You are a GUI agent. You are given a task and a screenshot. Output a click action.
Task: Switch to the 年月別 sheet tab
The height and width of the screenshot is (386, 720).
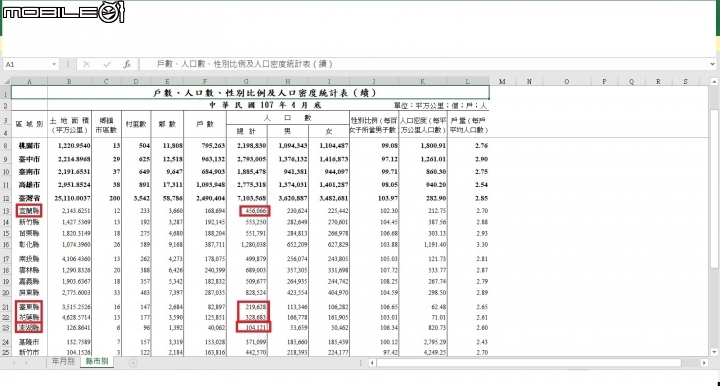tap(63, 361)
